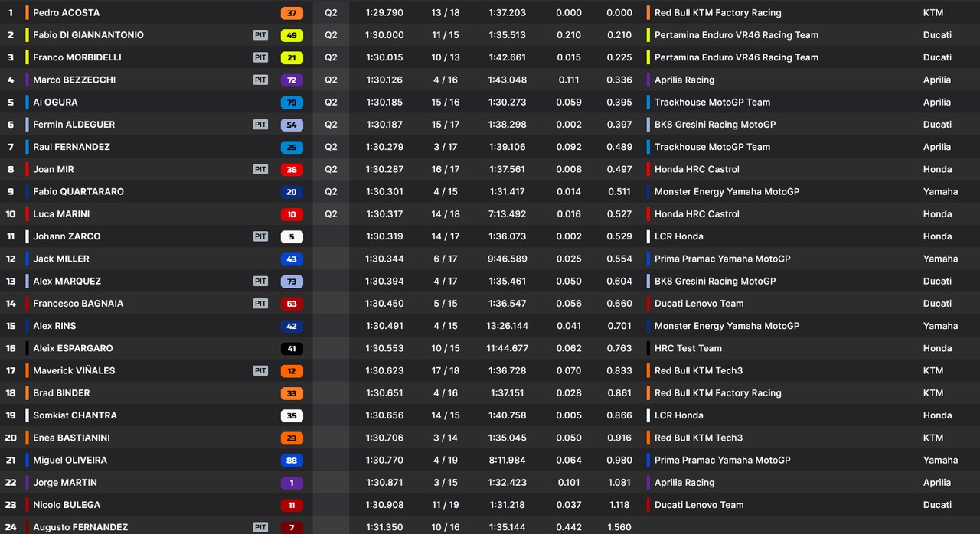This screenshot has width=980, height=534.
Task: Click last lap time 7:13.492
Action: pos(508,214)
